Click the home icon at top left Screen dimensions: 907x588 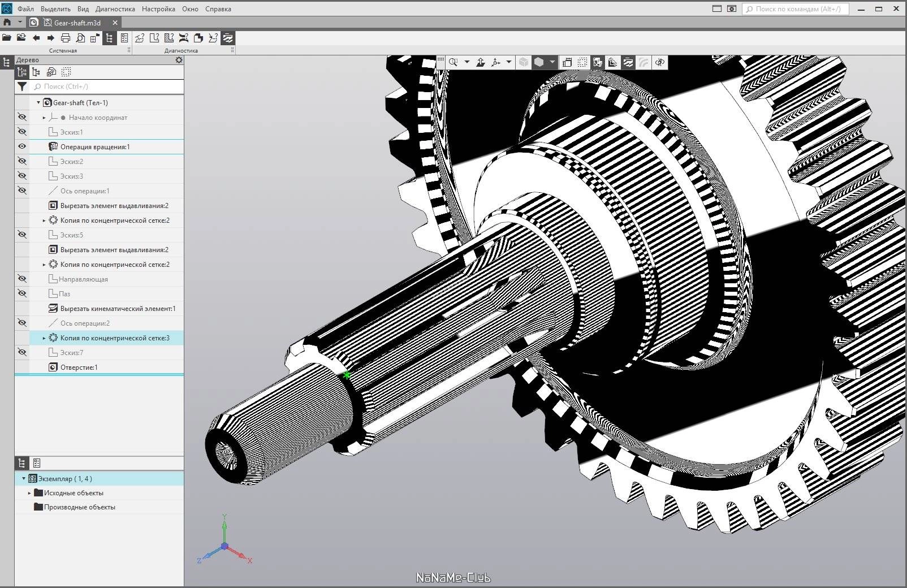(x=7, y=23)
